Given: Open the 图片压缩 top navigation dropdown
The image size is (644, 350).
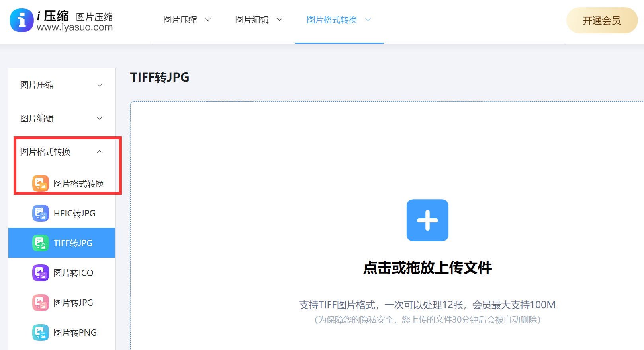Looking at the screenshot, I should tap(187, 20).
